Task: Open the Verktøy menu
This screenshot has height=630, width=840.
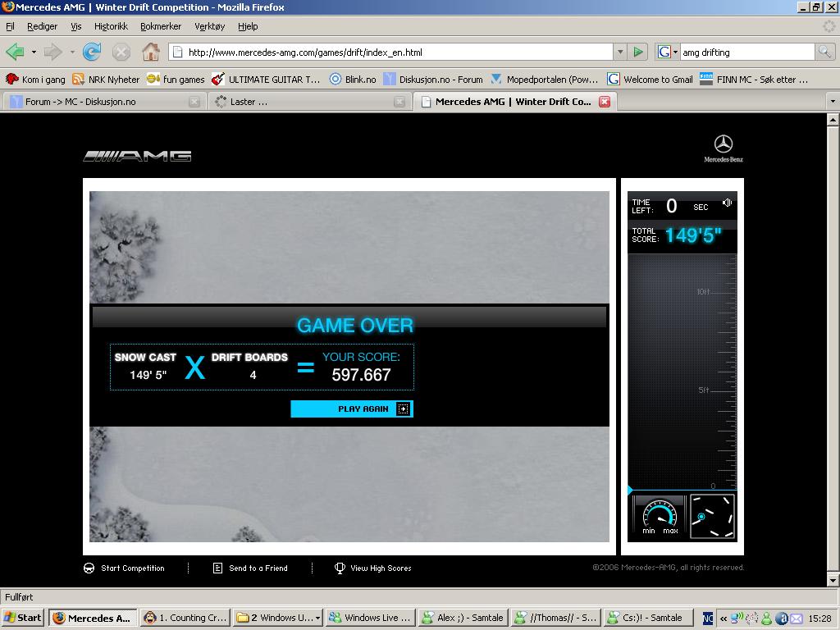Action: pos(209,26)
